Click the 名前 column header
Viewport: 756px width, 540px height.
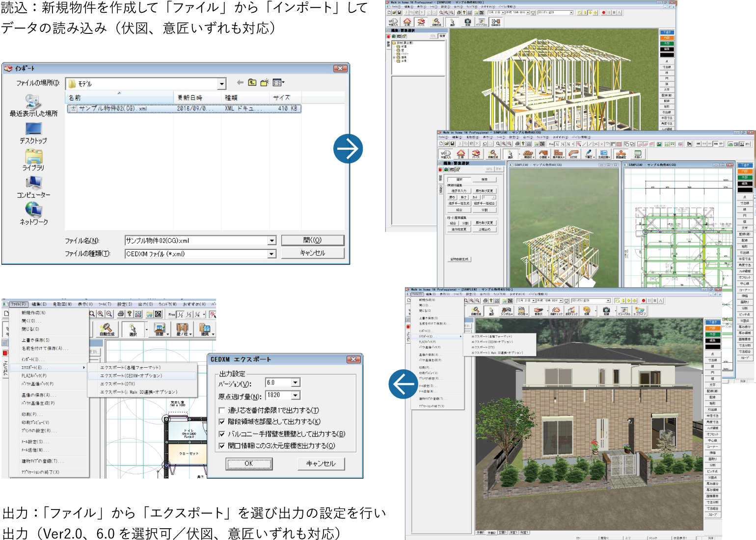click(119, 98)
